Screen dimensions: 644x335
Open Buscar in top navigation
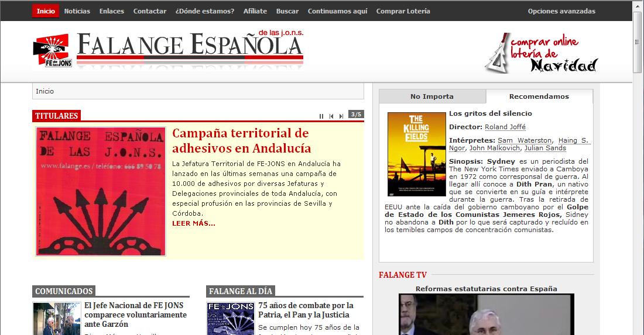[x=287, y=11]
